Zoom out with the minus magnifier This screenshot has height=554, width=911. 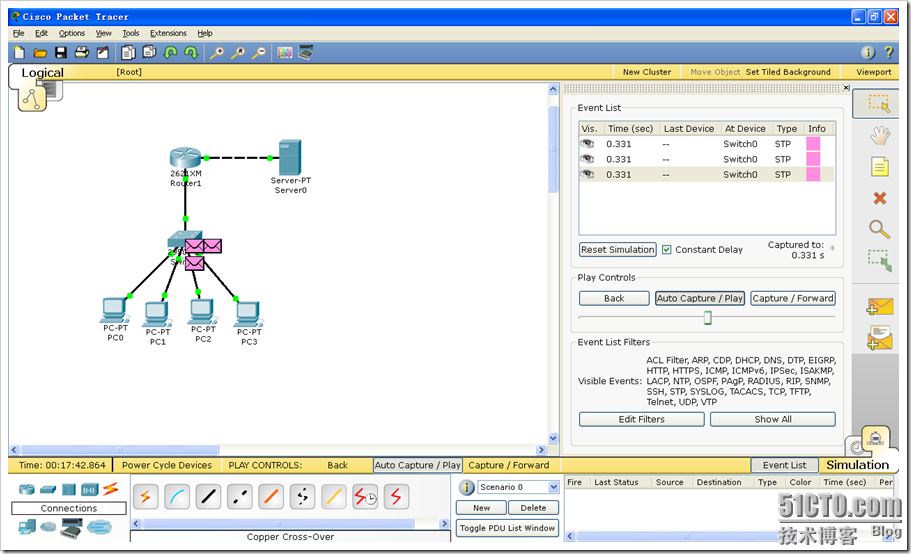259,53
